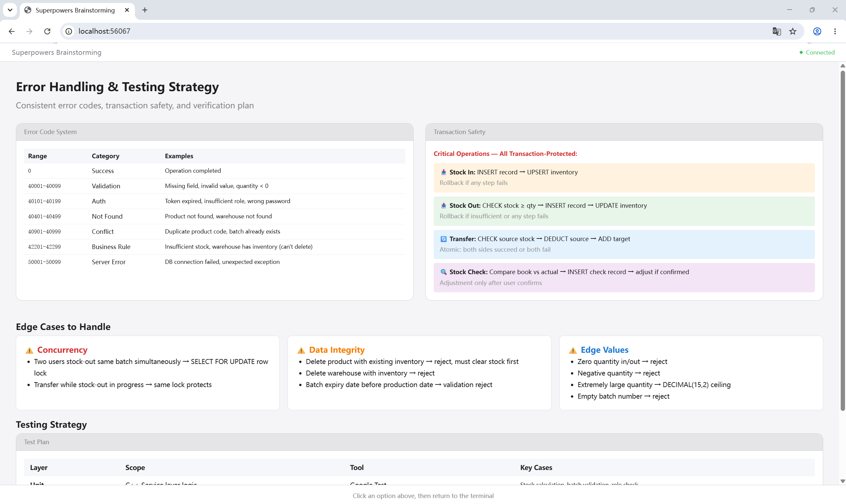Click the 'Critical Operations' red heading
This screenshot has width=846, height=504.
tap(505, 154)
